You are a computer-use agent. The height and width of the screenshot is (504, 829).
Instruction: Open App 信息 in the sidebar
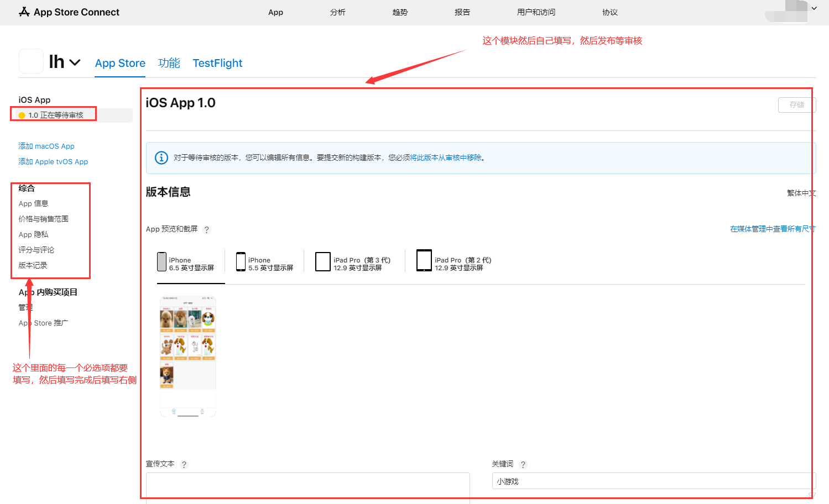pyautogui.click(x=34, y=203)
